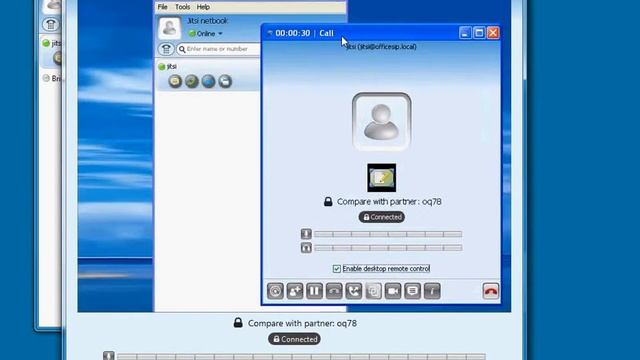
Task: Put the call on hold
Action: (315, 291)
